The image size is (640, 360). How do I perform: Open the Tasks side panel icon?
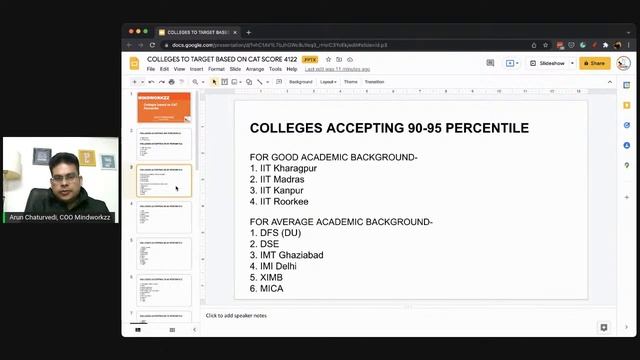click(627, 125)
